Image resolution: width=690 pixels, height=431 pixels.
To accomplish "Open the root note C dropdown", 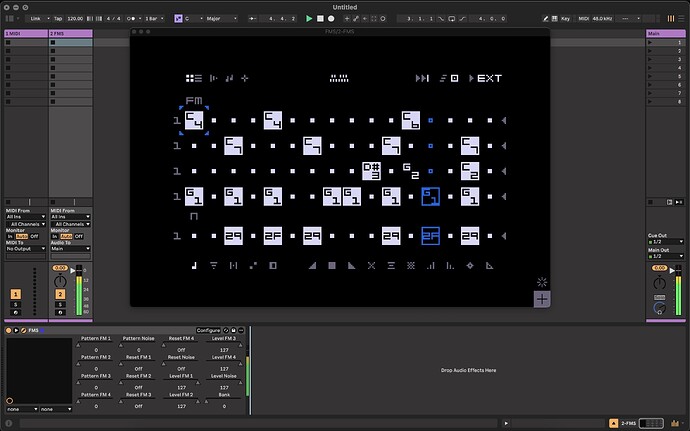I will tap(194, 18).
